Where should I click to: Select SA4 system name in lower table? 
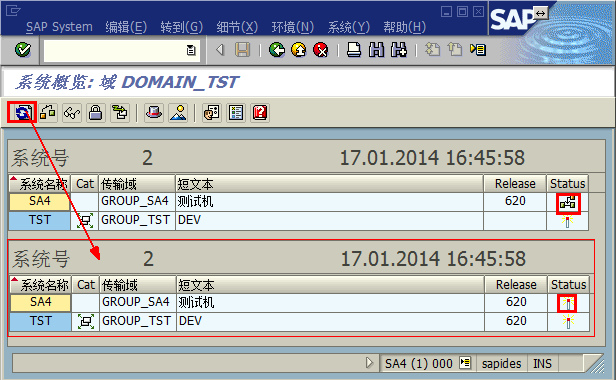(x=40, y=302)
